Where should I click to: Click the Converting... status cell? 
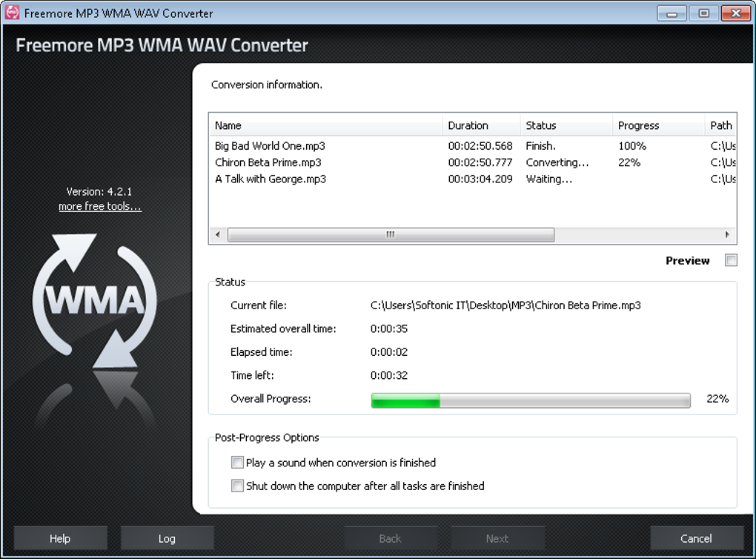point(557,162)
